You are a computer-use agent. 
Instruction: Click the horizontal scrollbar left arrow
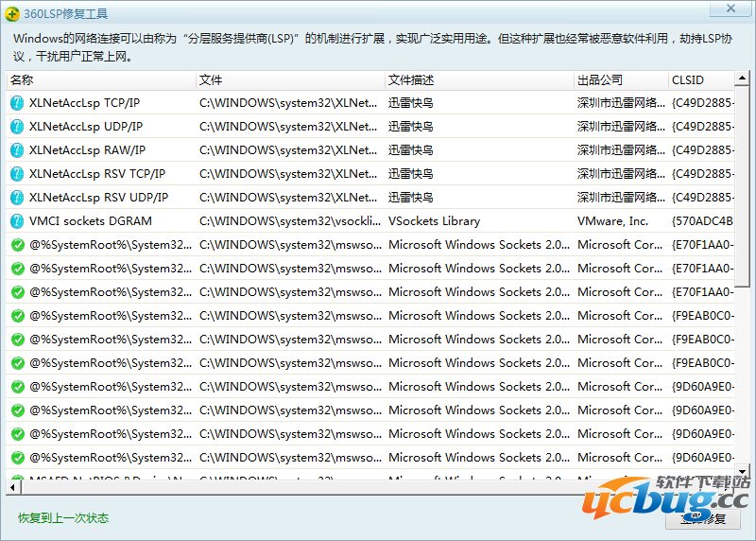[12, 487]
